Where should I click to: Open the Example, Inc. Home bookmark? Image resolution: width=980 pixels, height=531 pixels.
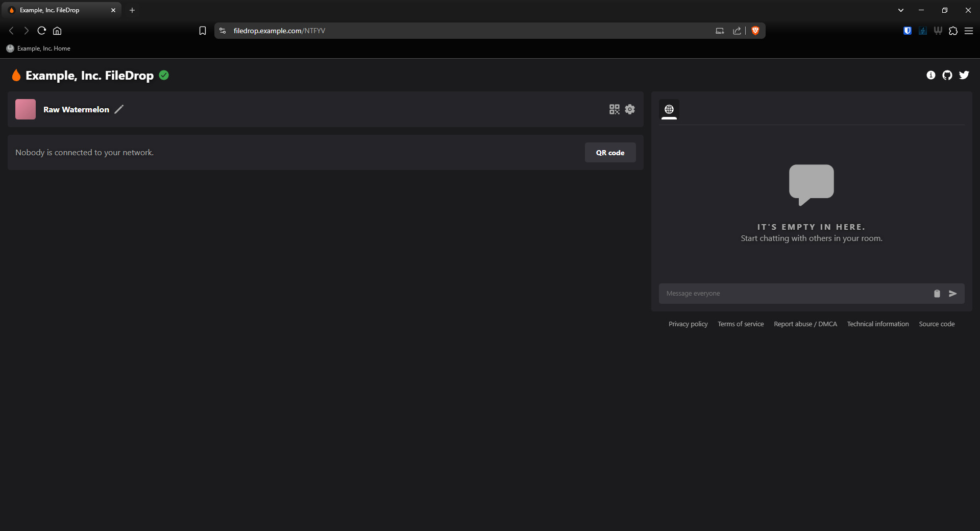[39, 49]
